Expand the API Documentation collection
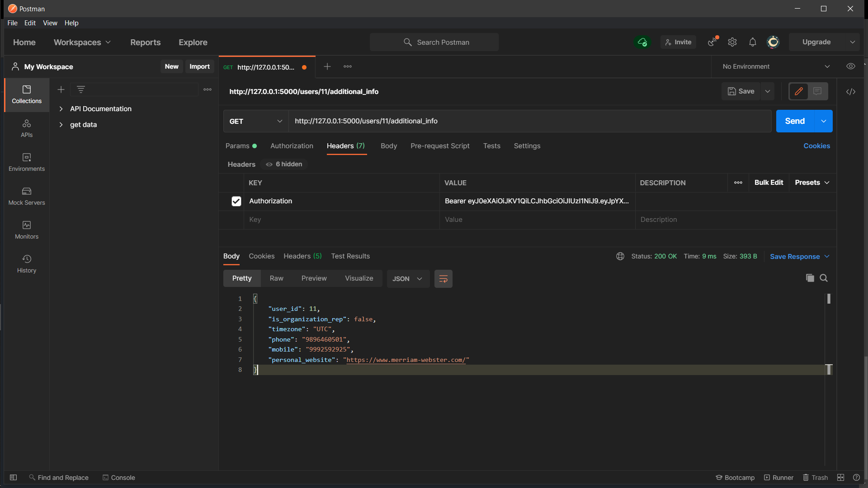This screenshot has height=488, width=868. point(61,108)
